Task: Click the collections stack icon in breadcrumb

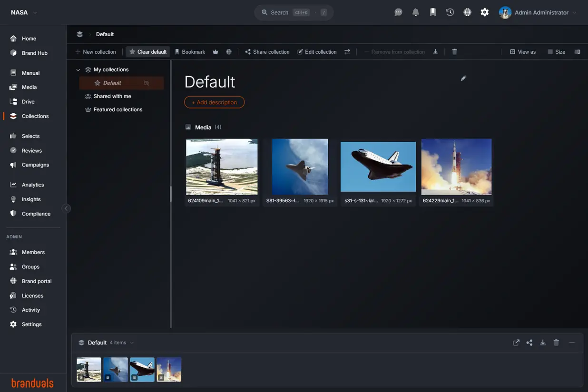Action: (x=79, y=34)
